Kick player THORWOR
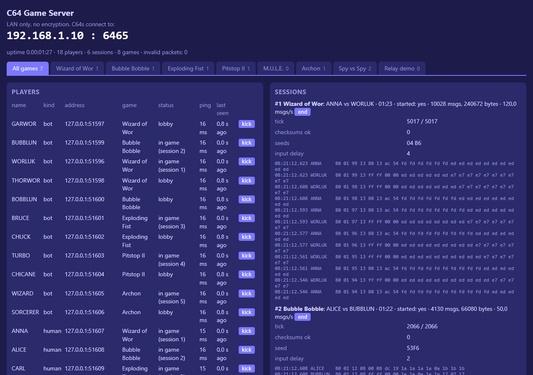The width and height of the screenshot is (533, 375). click(x=246, y=181)
